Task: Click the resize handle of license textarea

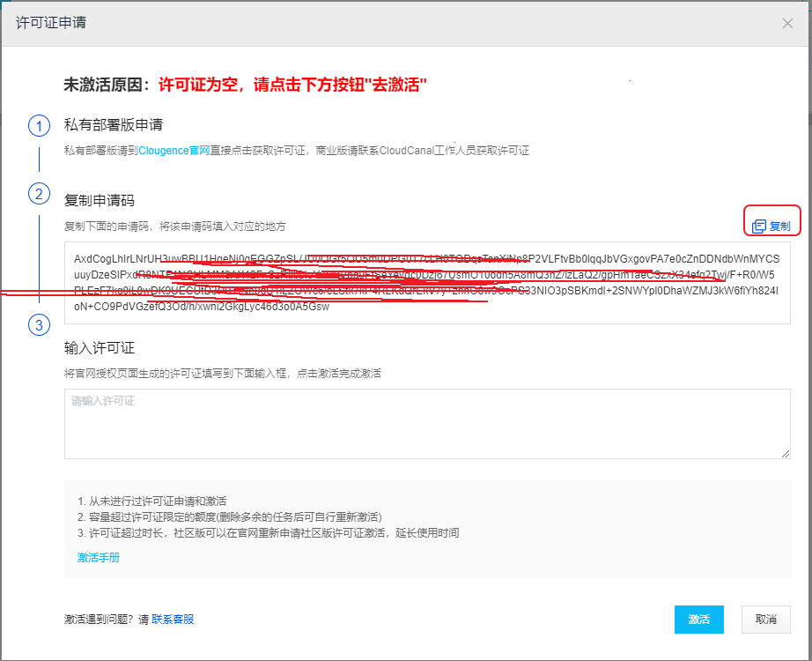Action: [x=785, y=454]
